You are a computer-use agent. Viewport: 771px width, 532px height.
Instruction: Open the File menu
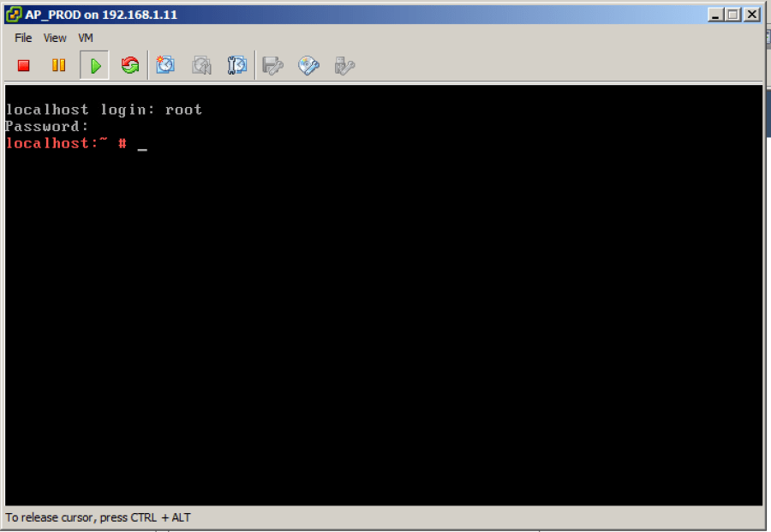coord(23,38)
